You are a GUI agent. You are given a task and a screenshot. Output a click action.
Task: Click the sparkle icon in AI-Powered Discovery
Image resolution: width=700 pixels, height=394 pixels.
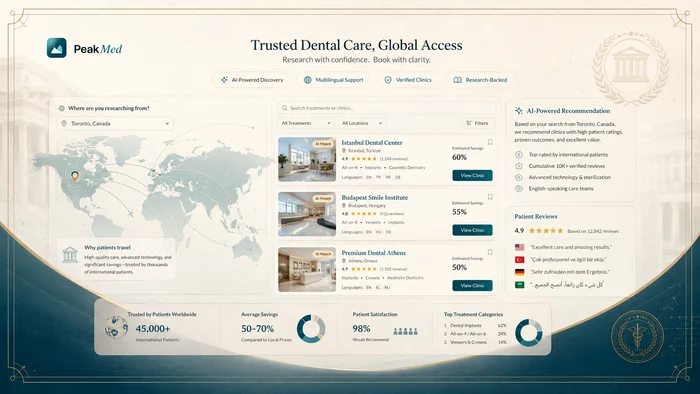(x=224, y=80)
